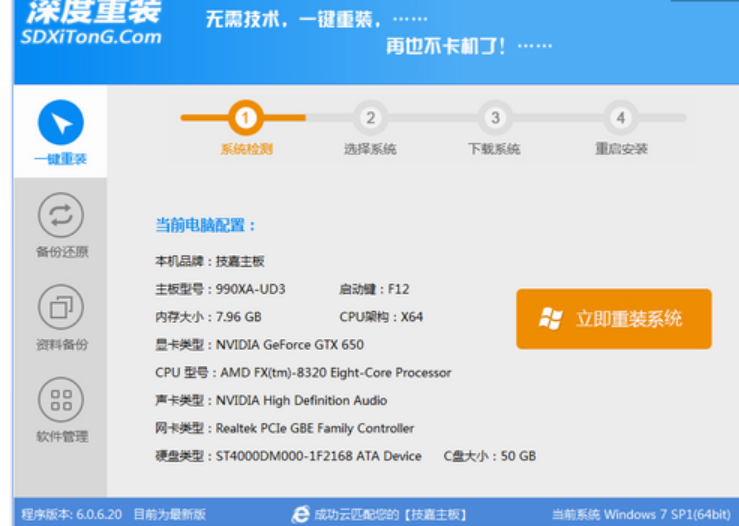Screen dimensions: 739x526
Task: Click the Windows logo on the orange button
Action: pos(550,319)
